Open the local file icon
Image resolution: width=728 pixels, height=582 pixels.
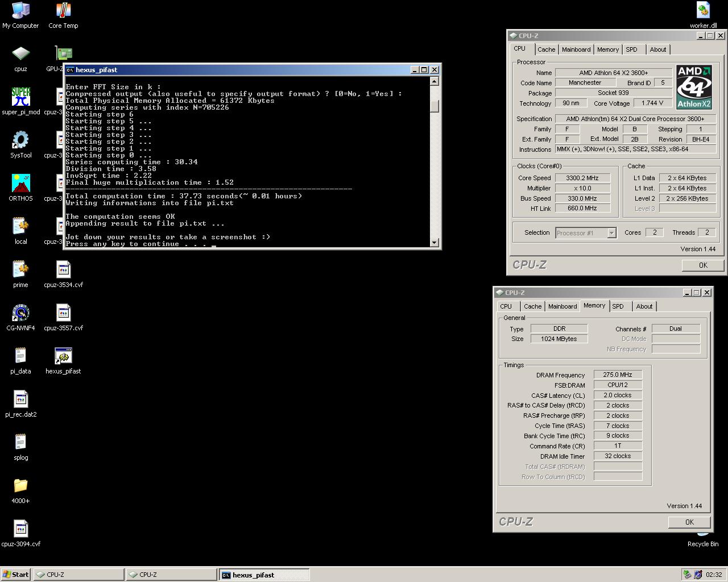[20, 231]
